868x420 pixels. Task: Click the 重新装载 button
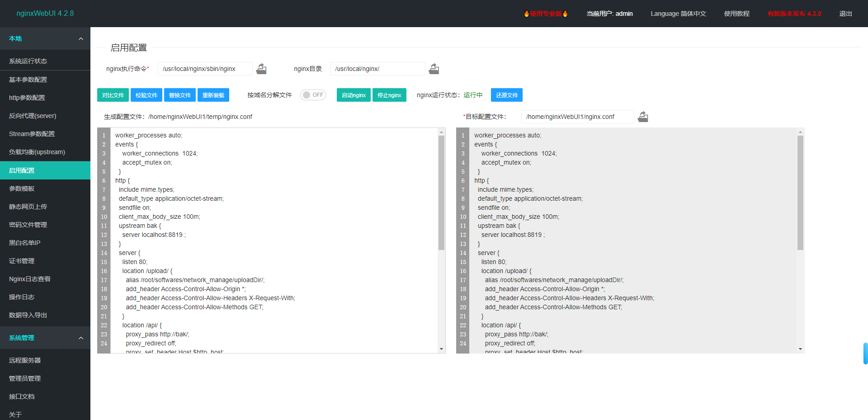(213, 95)
